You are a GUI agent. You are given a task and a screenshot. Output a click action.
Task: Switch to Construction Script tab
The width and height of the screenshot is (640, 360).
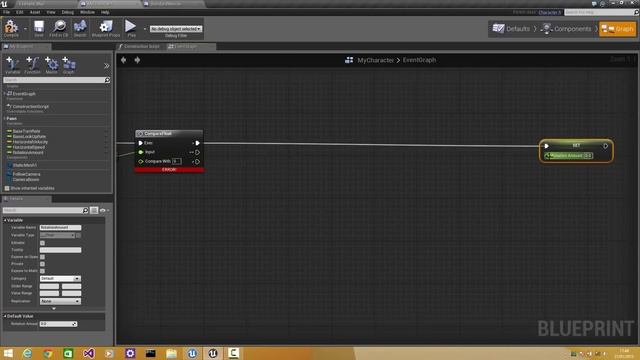[140, 47]
